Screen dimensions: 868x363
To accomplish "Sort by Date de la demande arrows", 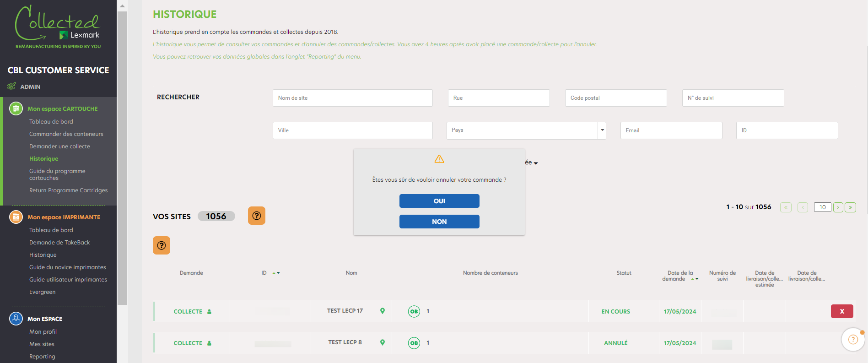I will point(695,279).
